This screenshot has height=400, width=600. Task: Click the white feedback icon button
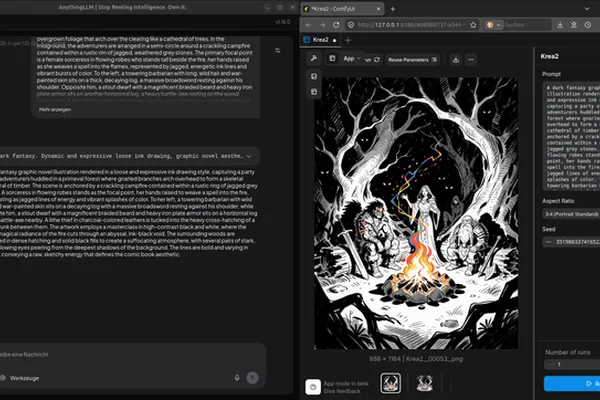pos(313,387)
